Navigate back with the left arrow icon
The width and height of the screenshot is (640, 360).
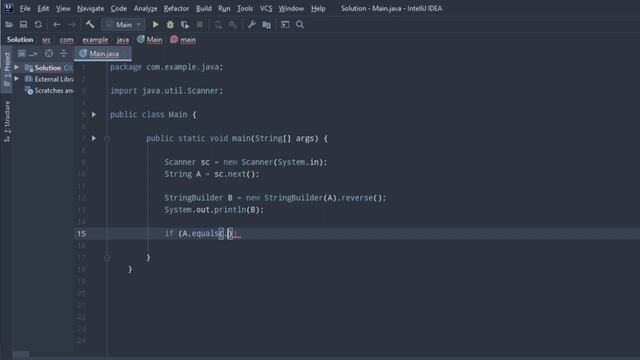pyautogui.click(x=57, y=25)
